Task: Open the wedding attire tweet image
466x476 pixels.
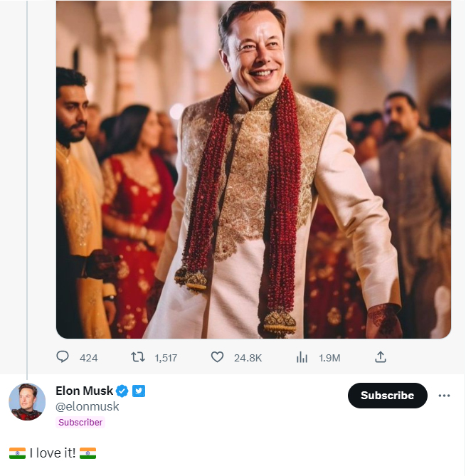Action: tap(253, 169)
